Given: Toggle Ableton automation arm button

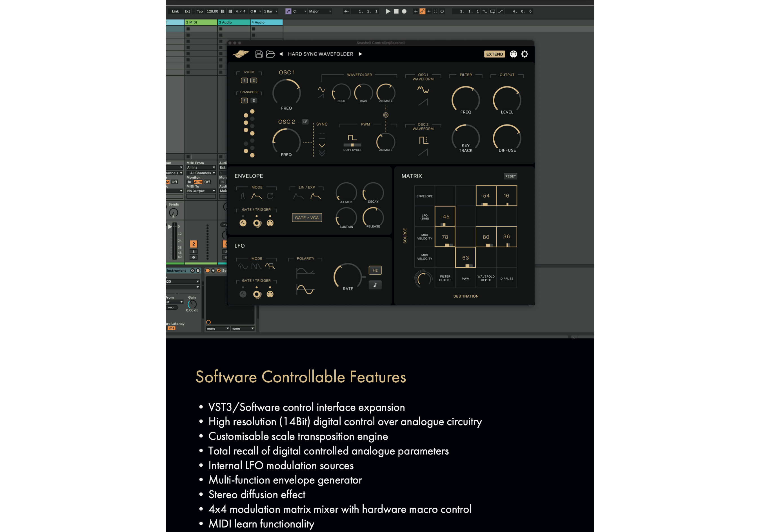Looking at the screenshot, I should click(422, 11).
